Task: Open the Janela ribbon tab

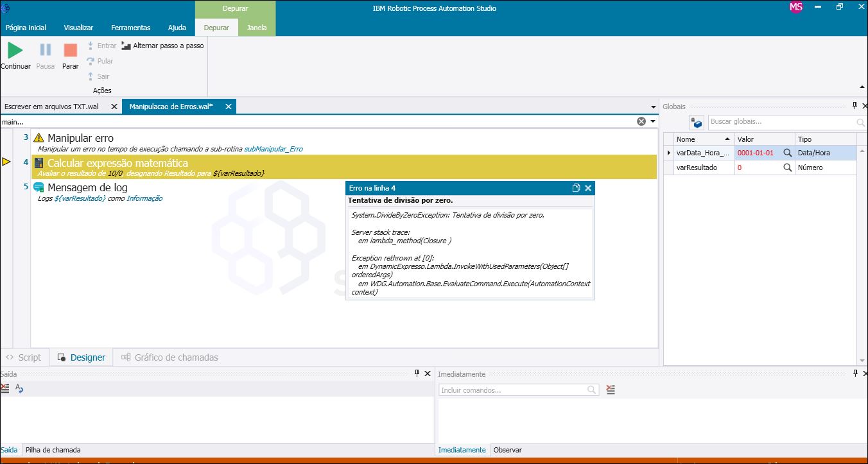Action: tap(257, 28)
